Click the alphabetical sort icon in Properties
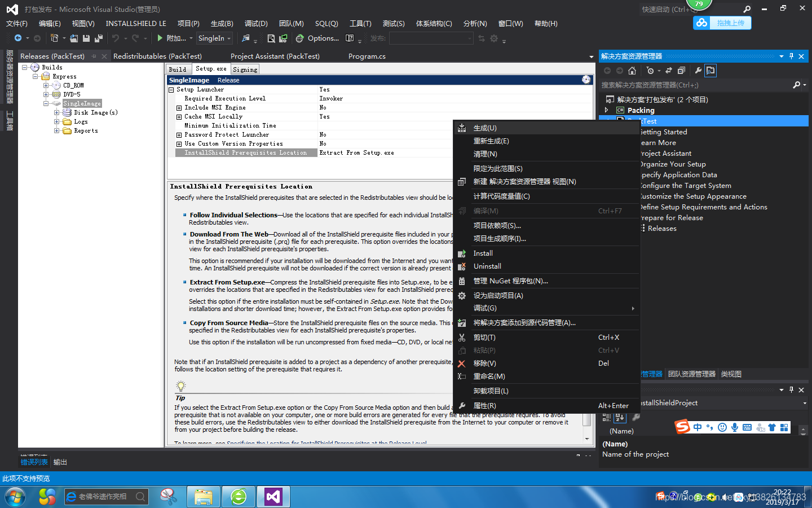The width and height of the screenshot is (812, 508). coord(620,417)
